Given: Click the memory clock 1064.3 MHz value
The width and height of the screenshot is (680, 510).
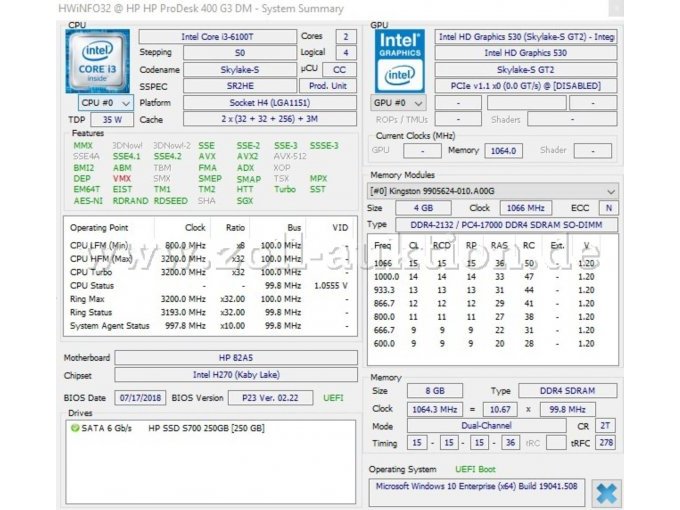Looking at the screenshot, I should pyautogui.click(x=435, y=409).
